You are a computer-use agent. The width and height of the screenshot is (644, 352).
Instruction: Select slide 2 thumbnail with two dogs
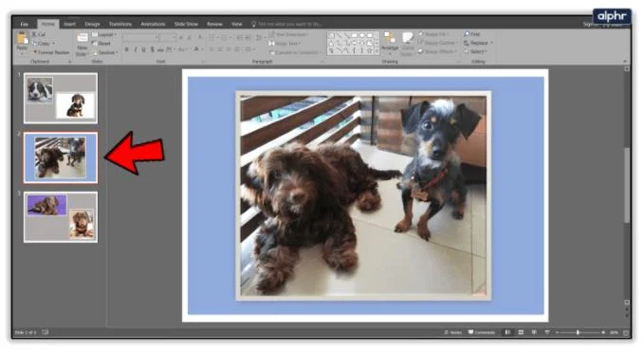(x=61, y=157)
